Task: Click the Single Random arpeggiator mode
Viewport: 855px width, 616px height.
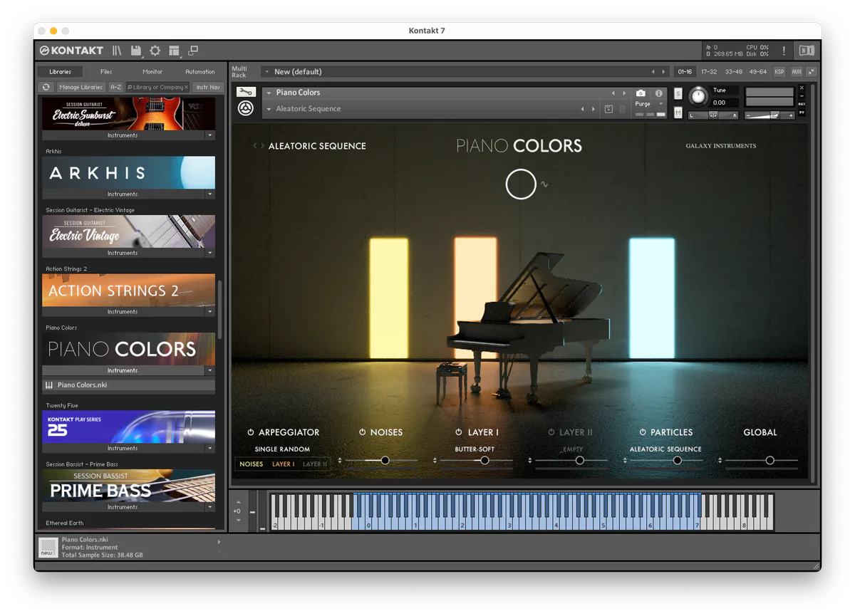Action: tap(282, 449)
